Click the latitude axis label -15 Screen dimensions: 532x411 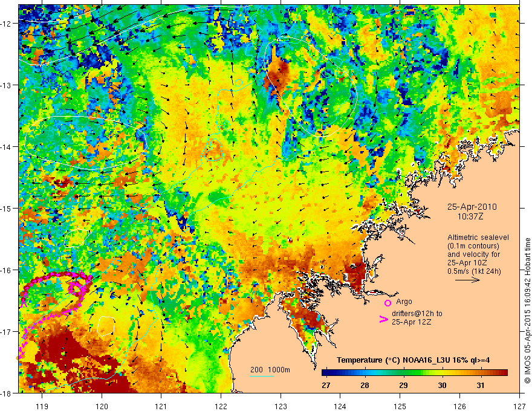pyautogui.click(x=7, y=208)
